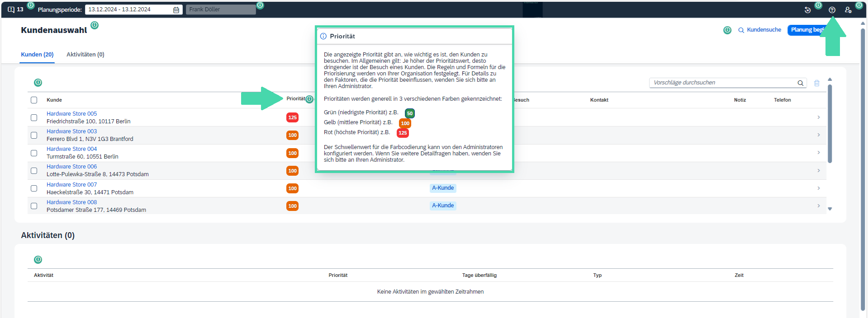The height and width of the screenshot is (318, 868).
Task: Expand the Hardware Store 005 row chevron
Action: coord(819,117)
